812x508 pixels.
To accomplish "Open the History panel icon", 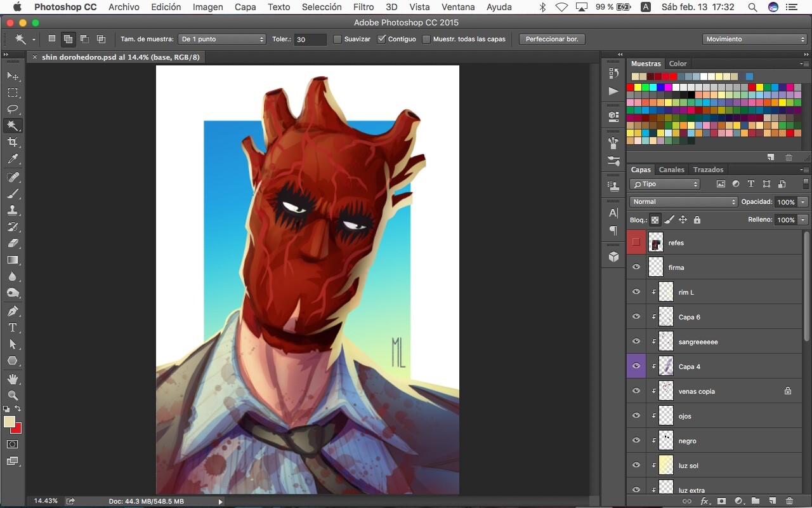I will pos(613,73).
